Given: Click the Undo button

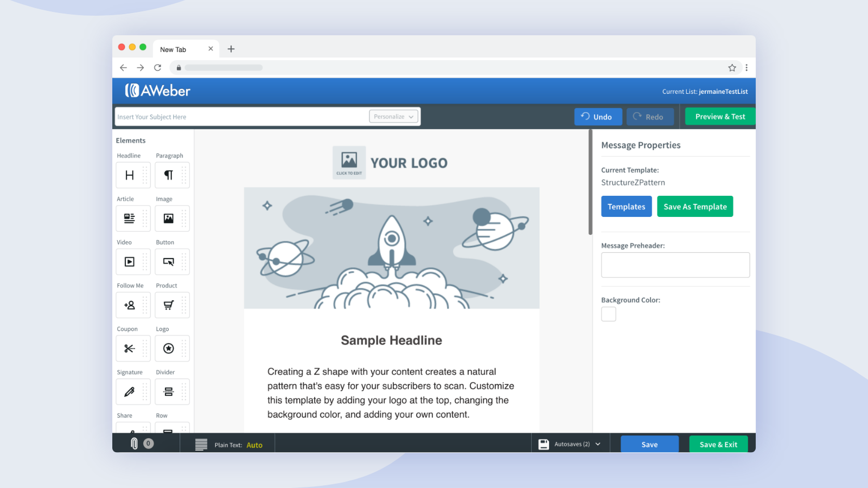Looking at the screenshot, I should tap(598, 117).
